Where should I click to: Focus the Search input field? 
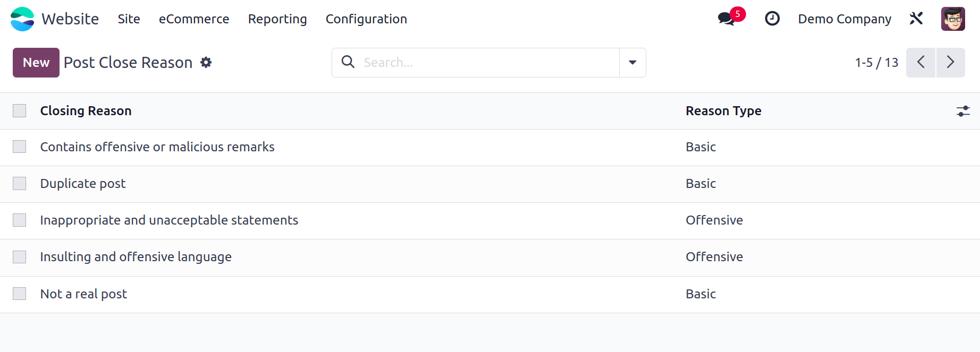coord(488,63)
